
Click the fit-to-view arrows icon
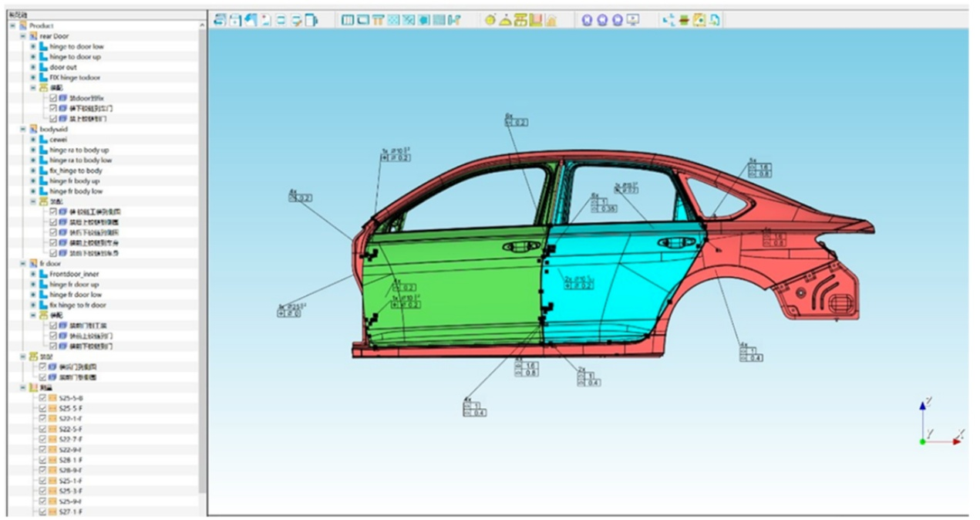(x=668, y=21)
